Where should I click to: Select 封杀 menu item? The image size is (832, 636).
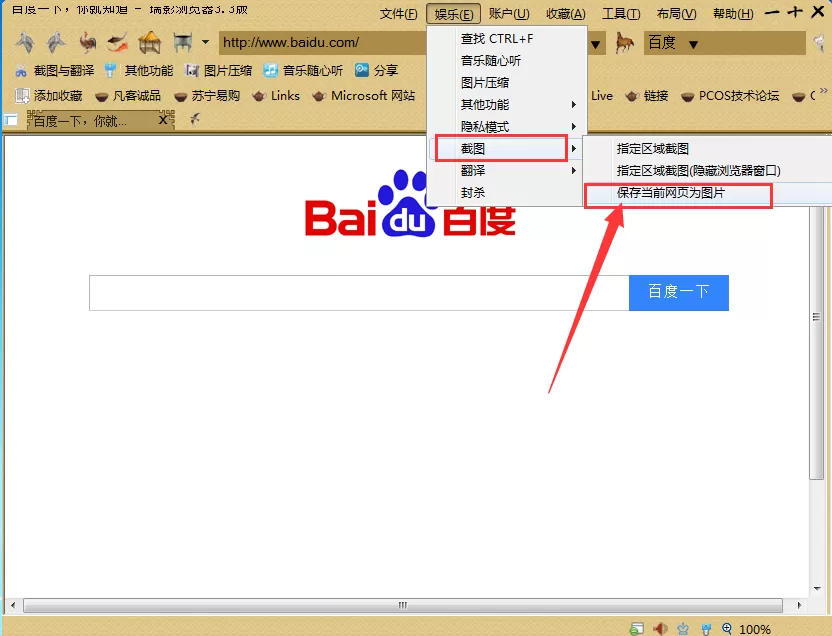point(507,193)
